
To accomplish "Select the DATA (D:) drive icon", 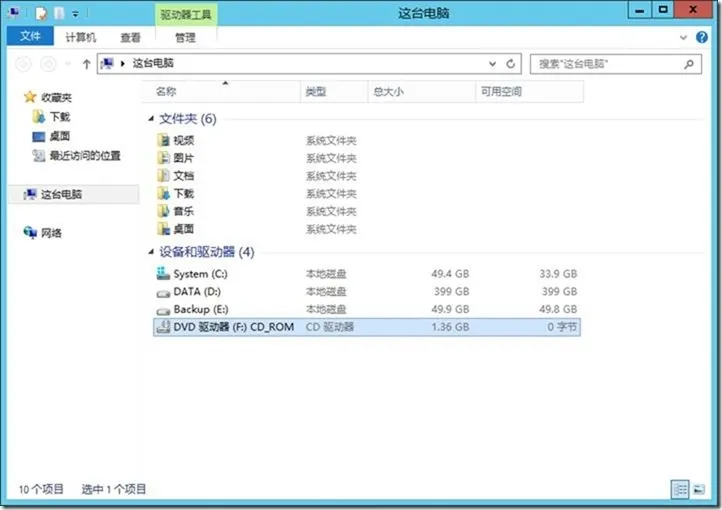I will tap(163, 293).
